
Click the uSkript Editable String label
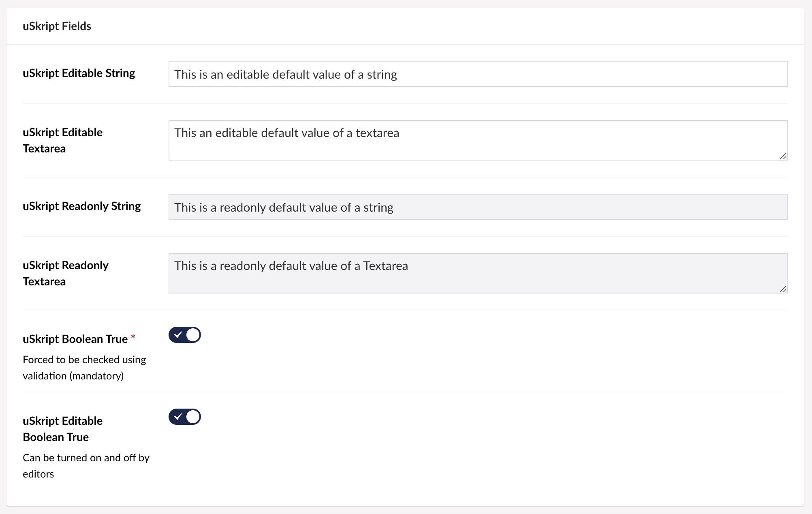pos(79,73)
